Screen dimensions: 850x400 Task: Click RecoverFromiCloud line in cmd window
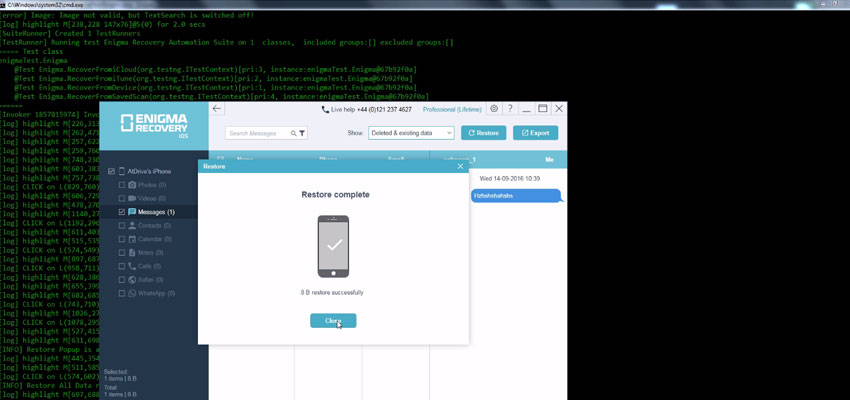[x=215, y=69]
